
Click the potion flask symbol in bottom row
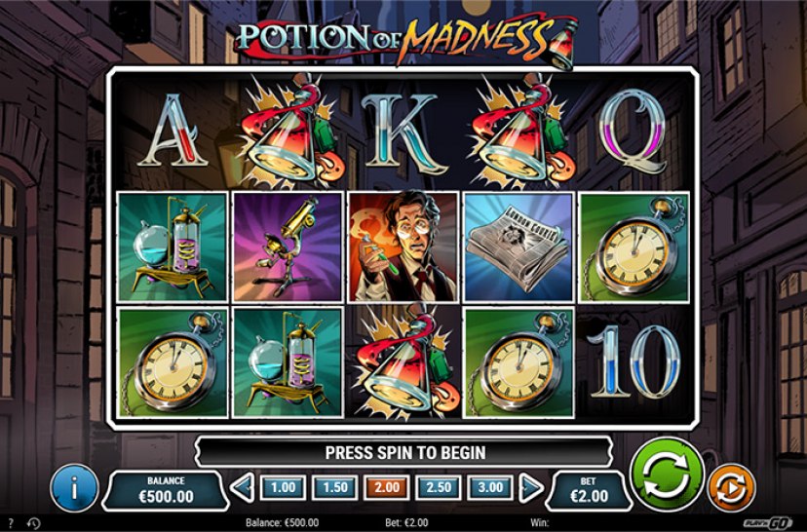point(403,362)
